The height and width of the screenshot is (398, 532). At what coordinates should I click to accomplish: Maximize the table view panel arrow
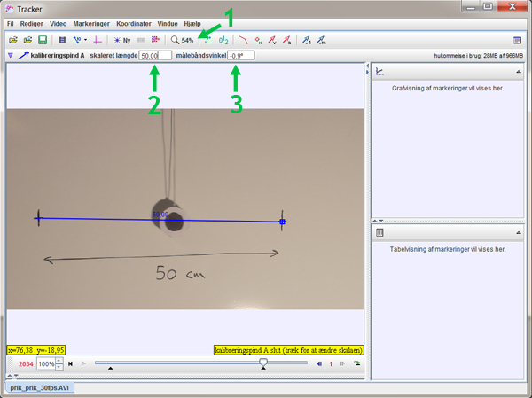(x=519, y=233)
